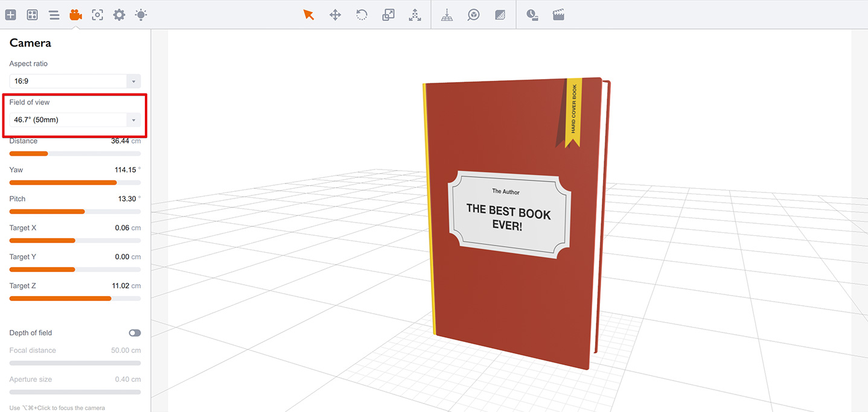
Task: Open the focus frame icon panel
Action: click(97, 14)
